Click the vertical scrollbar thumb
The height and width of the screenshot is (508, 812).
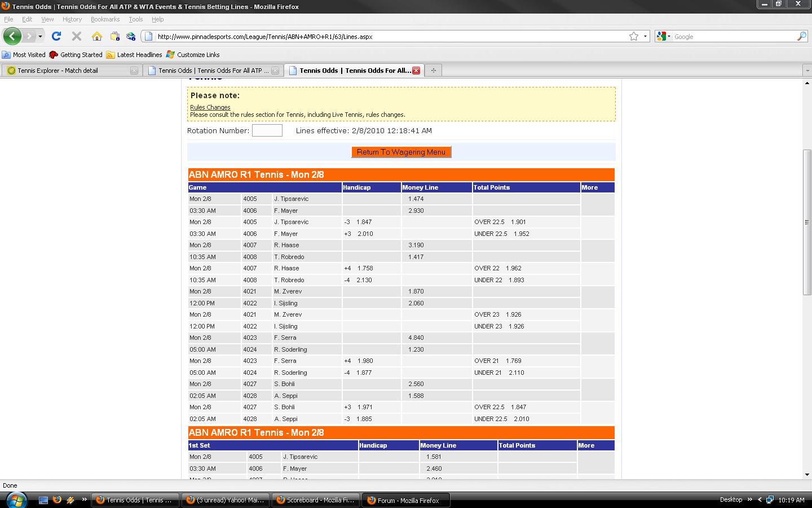tap(807, 222)
